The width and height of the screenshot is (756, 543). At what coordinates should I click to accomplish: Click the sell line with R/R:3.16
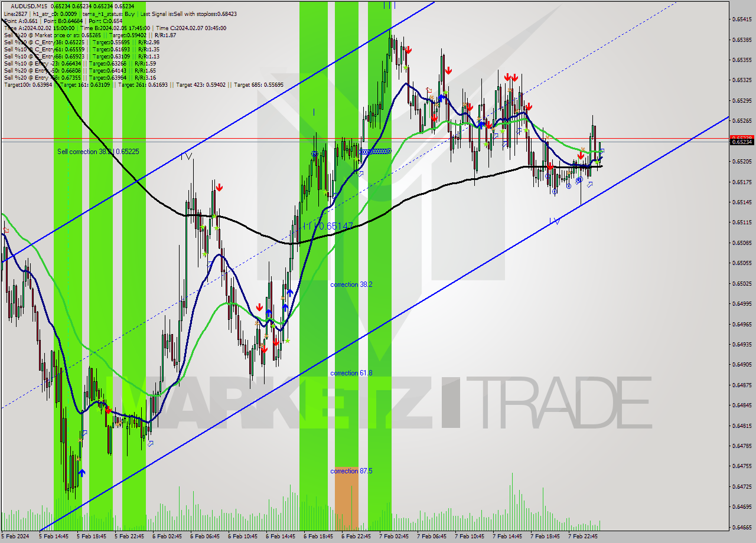pyautogui.click(x=80, y=77)
